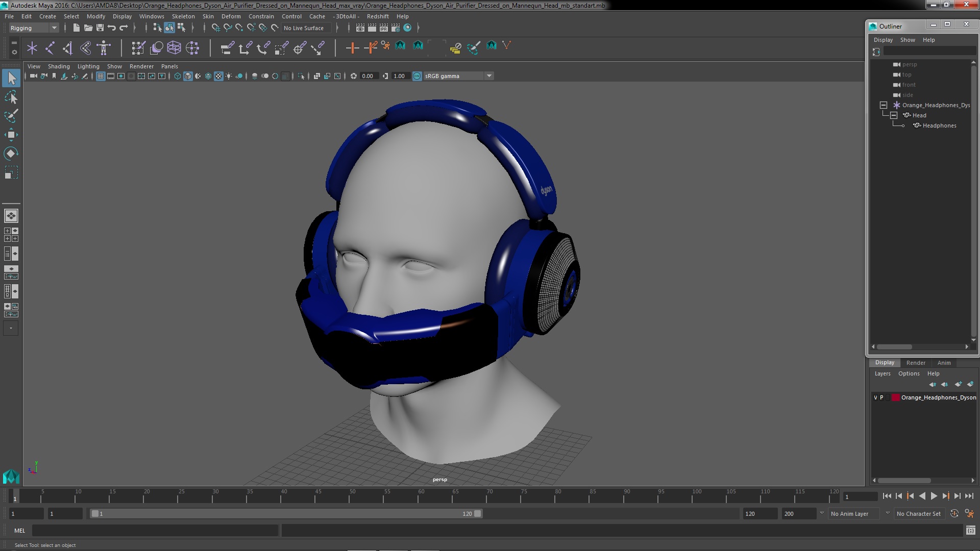Step forward one key
Viewport: 980px width, 551px height.
coord(945,496)
